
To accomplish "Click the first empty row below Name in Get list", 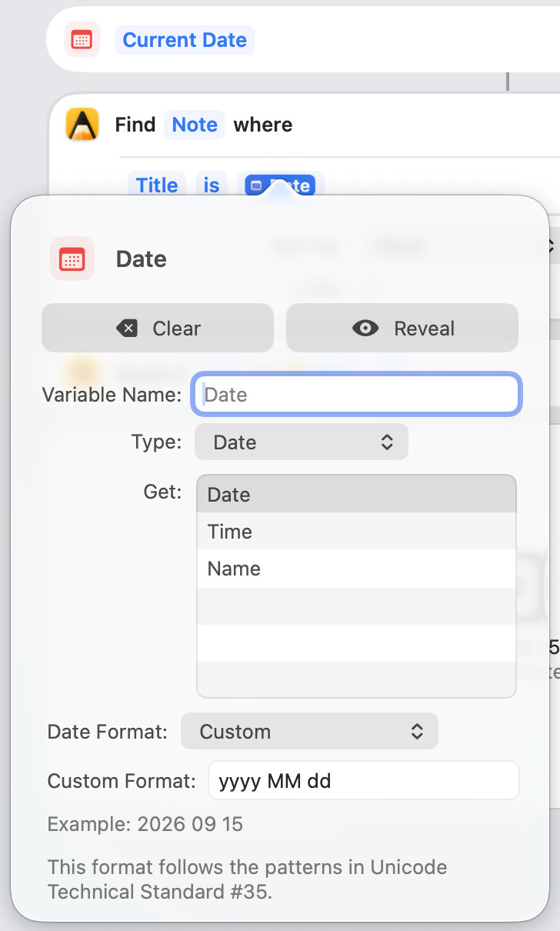I will 356,606.
